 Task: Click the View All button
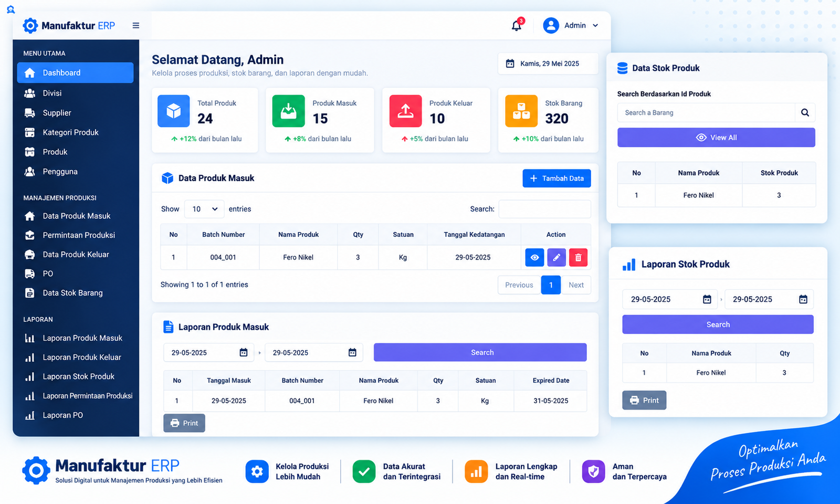tap(716, 138)
